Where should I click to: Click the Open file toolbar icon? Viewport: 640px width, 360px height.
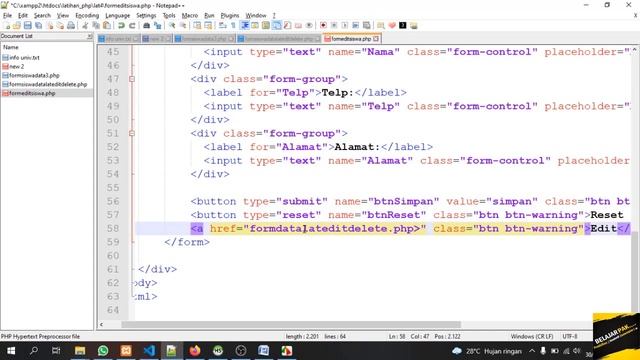pos(17,25)
